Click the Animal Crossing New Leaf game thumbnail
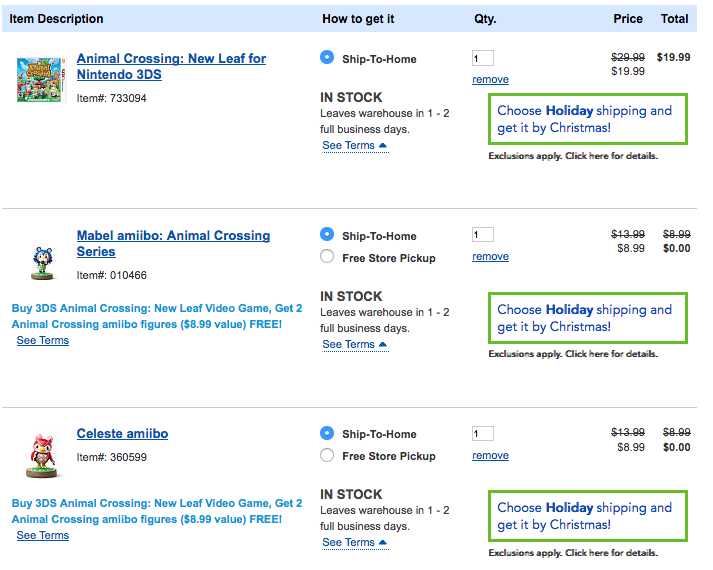The height and width of the screenshot is (570, 713). click(x=37, y=79)
